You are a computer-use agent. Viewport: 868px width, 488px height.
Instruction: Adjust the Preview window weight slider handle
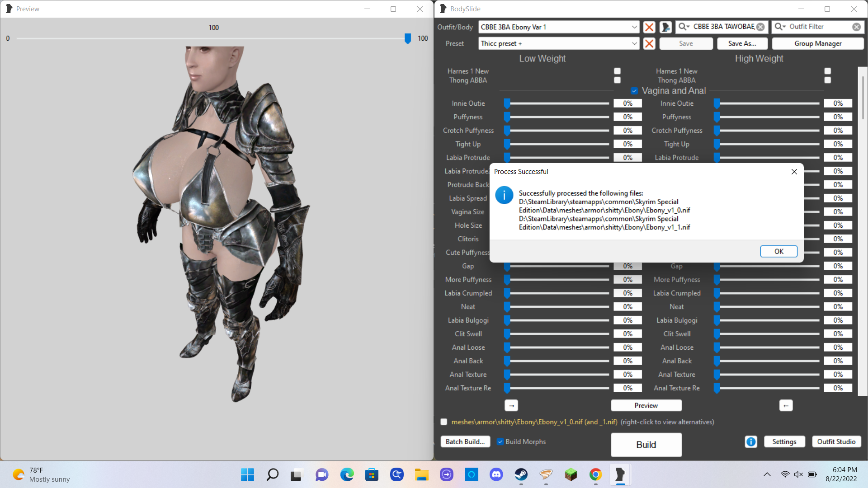point(408,39)
